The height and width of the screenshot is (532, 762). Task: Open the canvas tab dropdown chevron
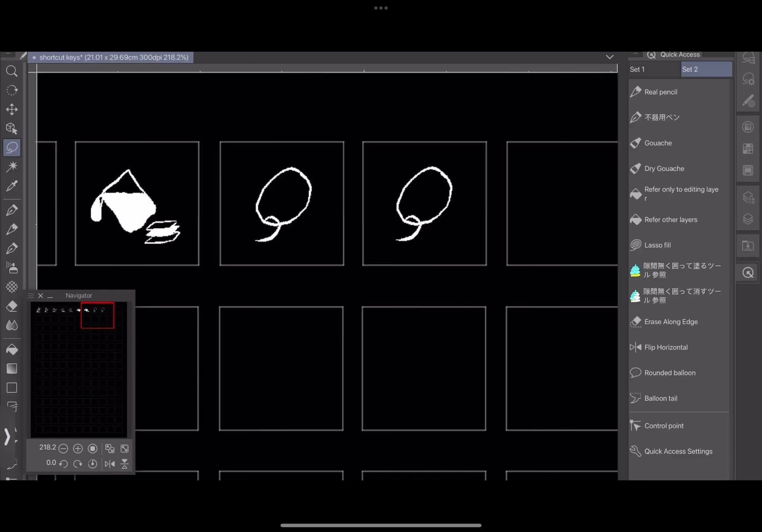[610, 57]
